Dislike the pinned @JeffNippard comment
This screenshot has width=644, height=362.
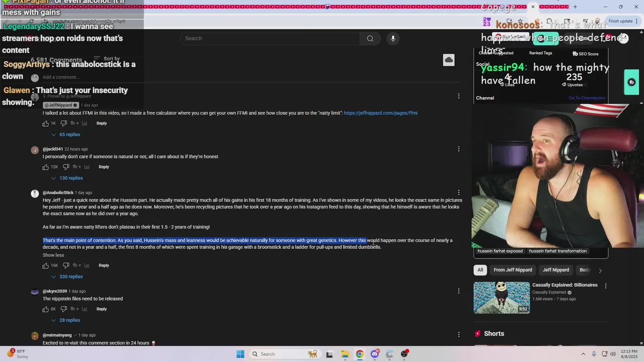tap(63, 123)
